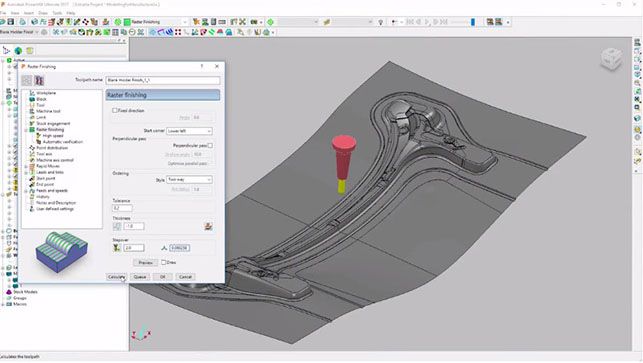Click the component thickness icon beside Thickness
This screenshot has height=363, width=643.
tap(208, 226)
